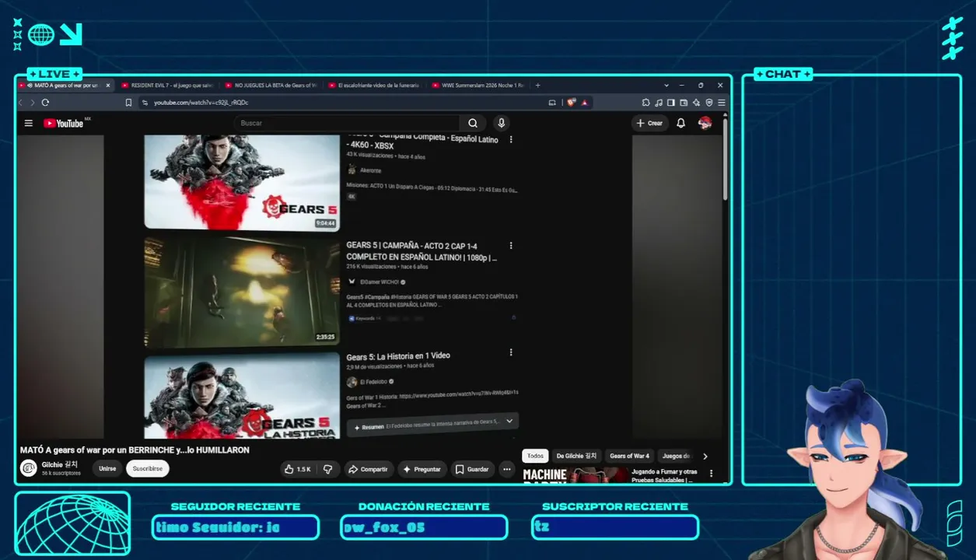Open the YouTube hamburger guide menu
The width and height of the screenshot is (976, 560).
29,123
